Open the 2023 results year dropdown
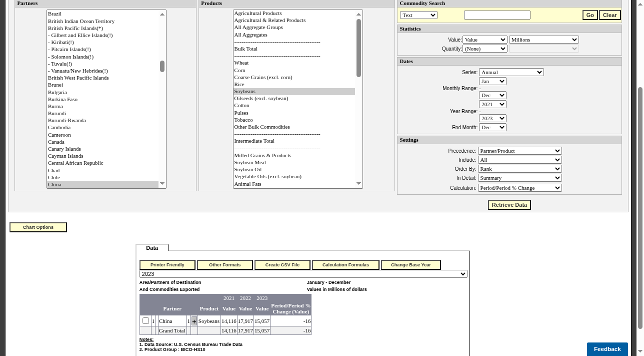644x356 pixels. click(303, 274)
